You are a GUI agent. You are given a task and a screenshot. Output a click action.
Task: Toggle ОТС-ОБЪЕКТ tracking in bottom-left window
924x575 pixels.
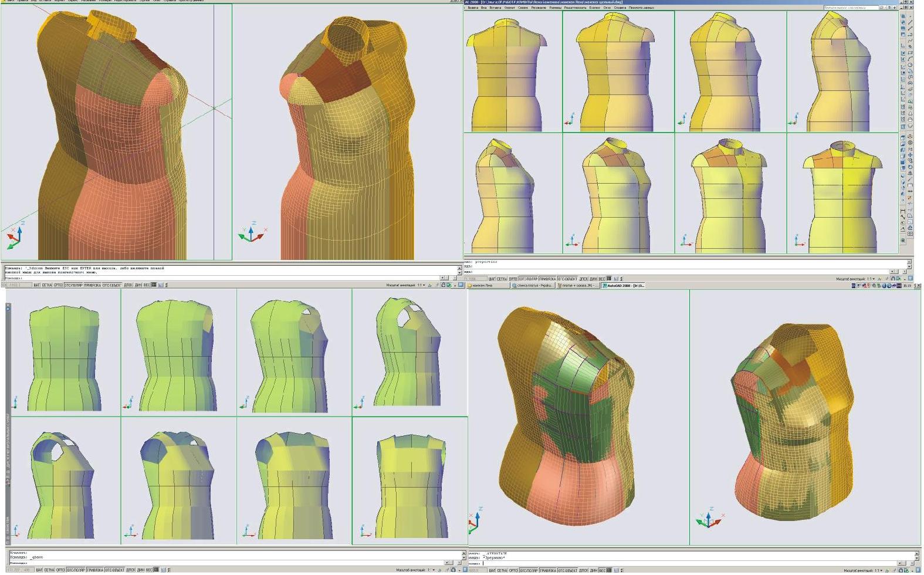114,570
